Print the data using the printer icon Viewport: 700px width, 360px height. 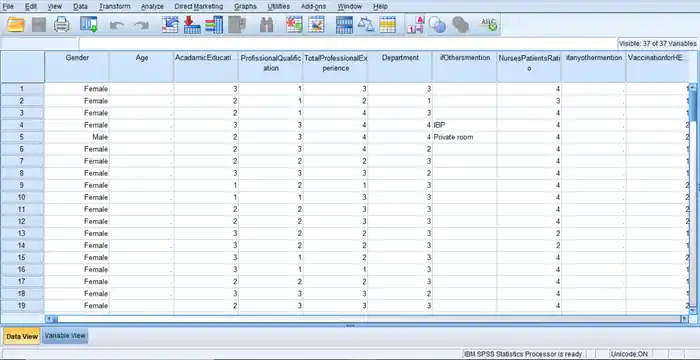point(62,24)
